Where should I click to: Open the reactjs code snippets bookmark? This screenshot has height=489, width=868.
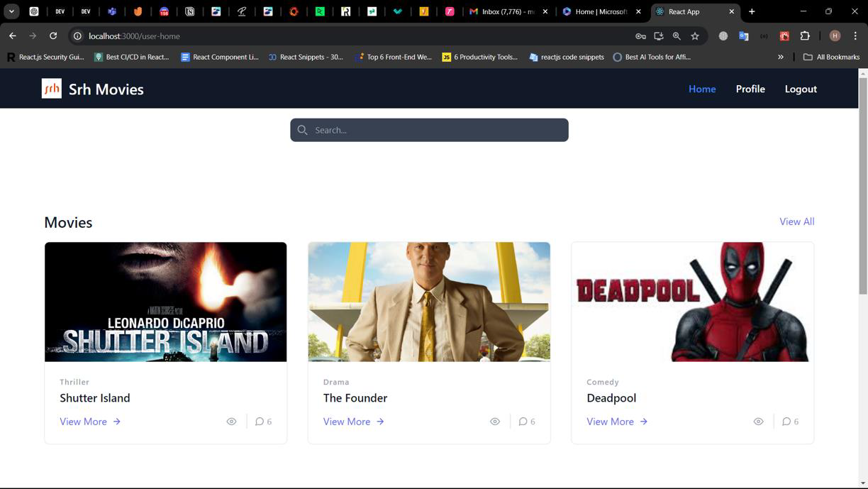tap(567, 57)
